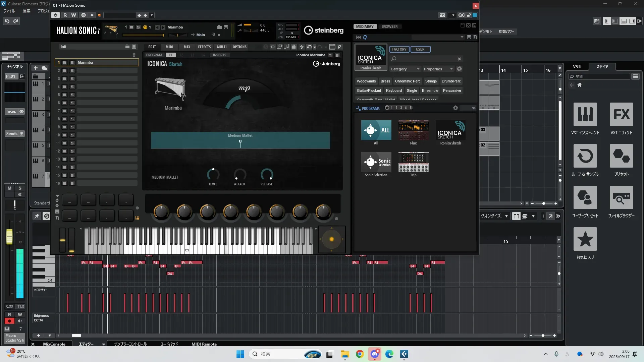
Task: Switch to the BROWSER tab
Action: pos(389,26)
